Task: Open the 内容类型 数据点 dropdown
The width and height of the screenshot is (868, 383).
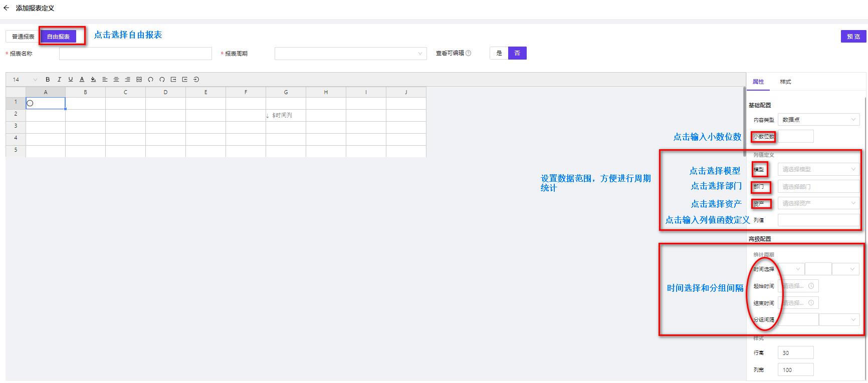Action: pos(818,120)
